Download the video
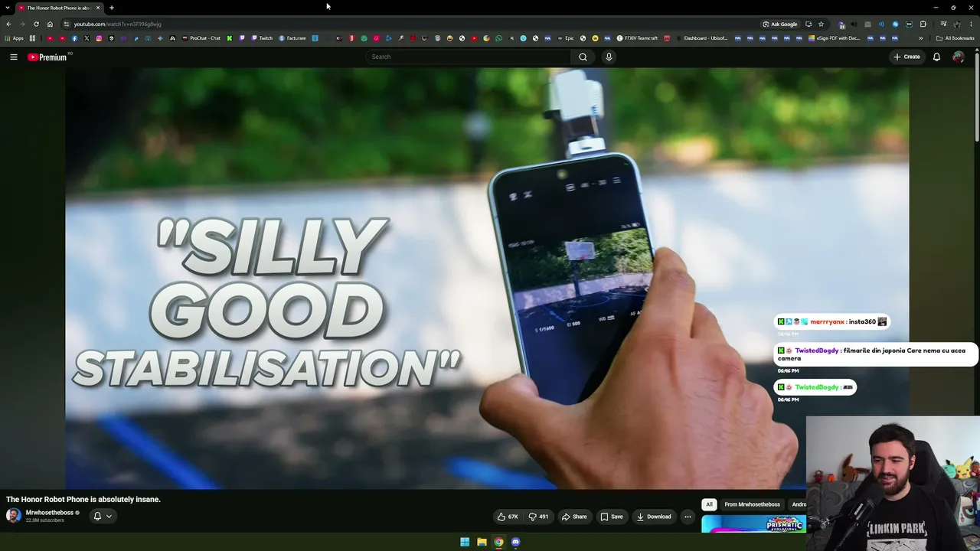The height and width of the screenshot is (551, 980). [654, 517]
